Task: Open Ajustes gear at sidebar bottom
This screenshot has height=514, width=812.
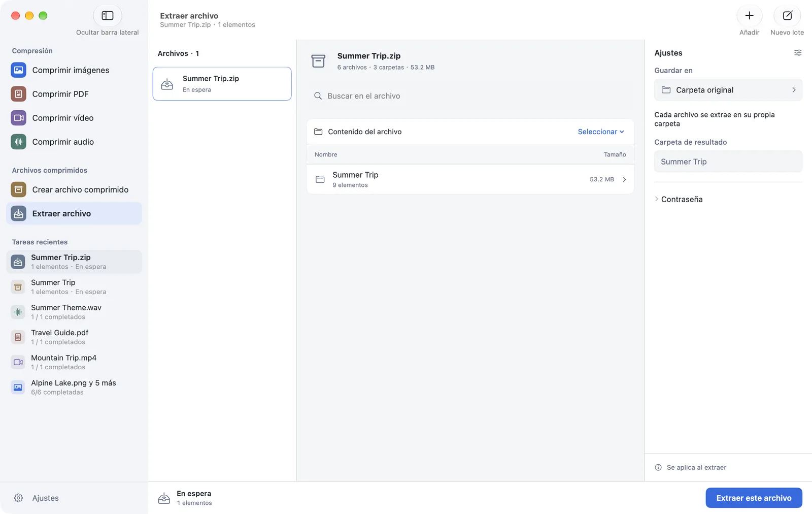Action: (18, 498)
